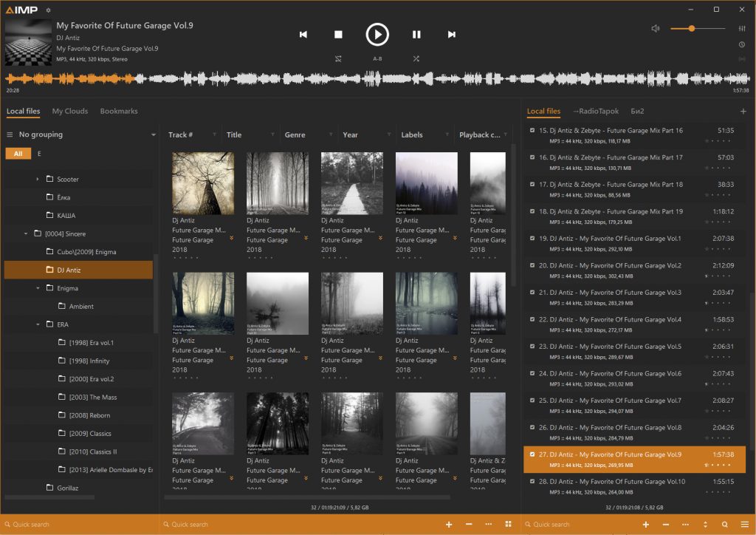
Task: Toggle checkbox for track 25 Vol.7
Action: coord(532,401)
